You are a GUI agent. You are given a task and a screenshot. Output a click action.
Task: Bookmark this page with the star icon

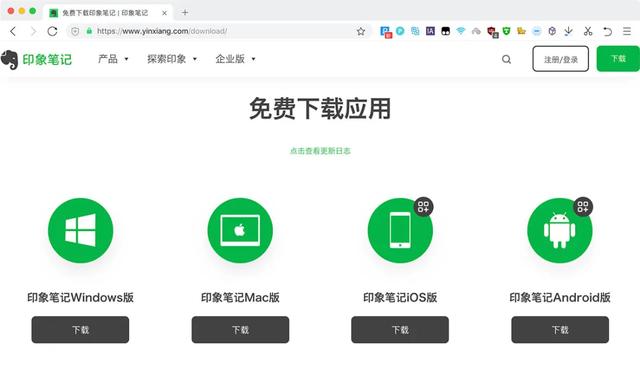tap(361, 31)
